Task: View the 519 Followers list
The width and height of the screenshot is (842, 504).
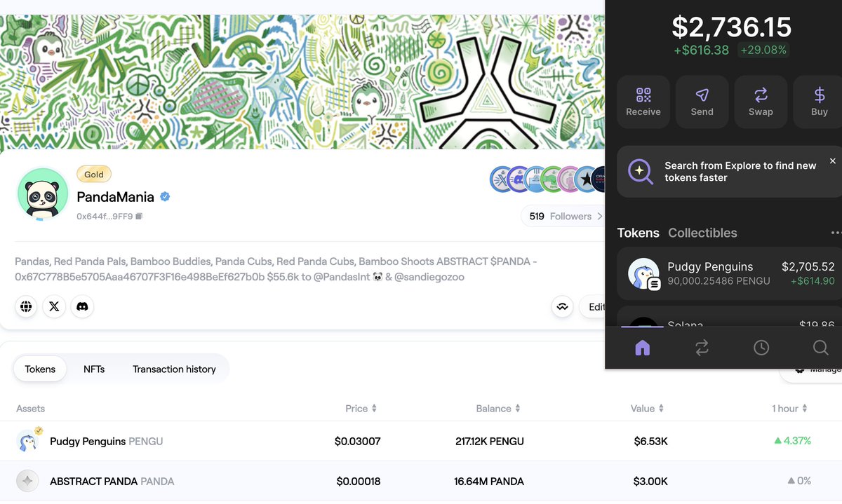Action: click(x=563, y=217)
